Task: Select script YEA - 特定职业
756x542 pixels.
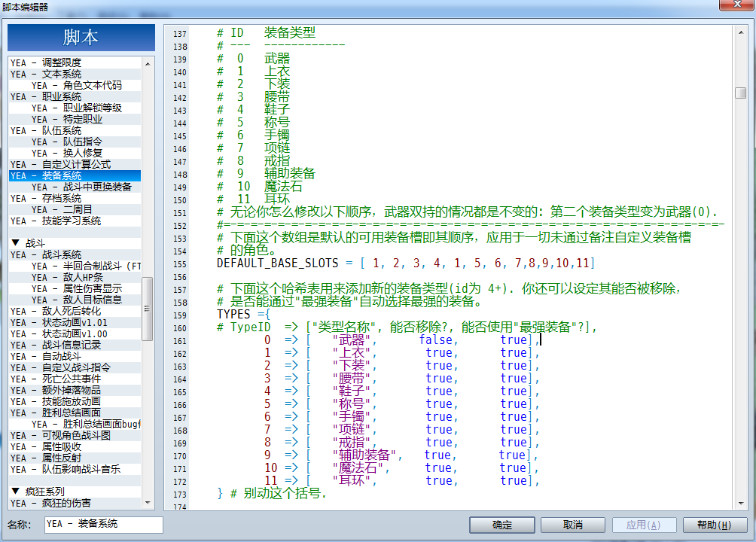Action: 75,119
